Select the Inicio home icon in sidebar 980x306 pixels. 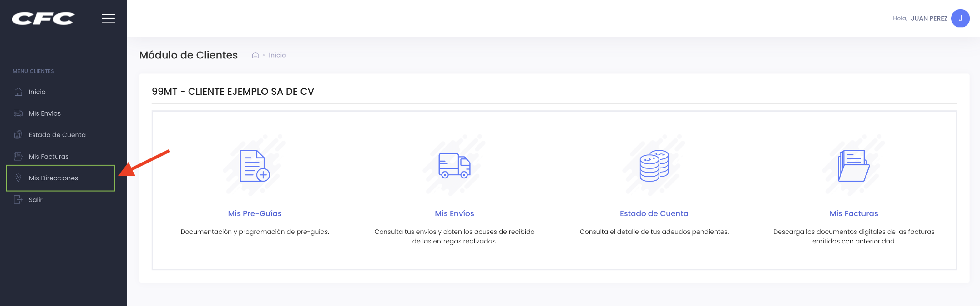(18, 92)
